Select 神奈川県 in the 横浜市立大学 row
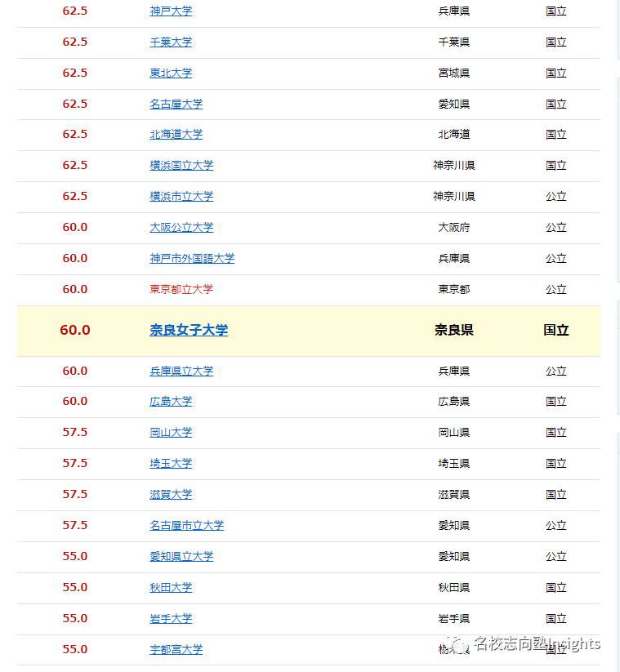The image size is (620, 672). click(x=454, y=196)
